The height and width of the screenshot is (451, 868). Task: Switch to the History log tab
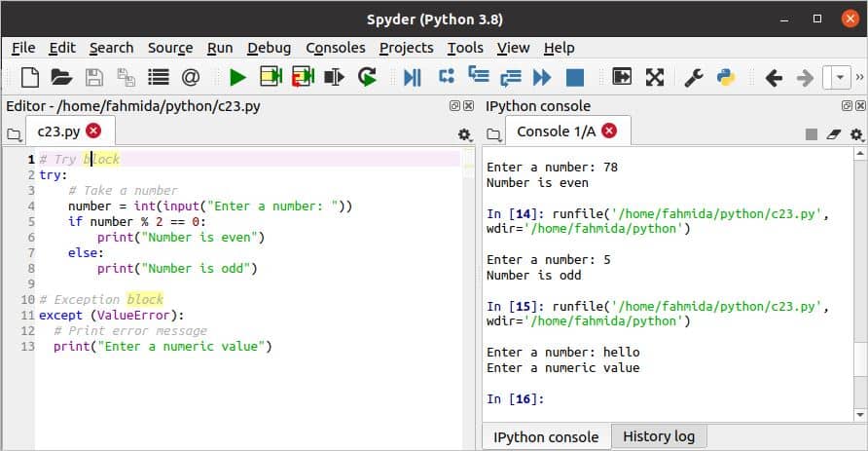(x=658, y=436)
